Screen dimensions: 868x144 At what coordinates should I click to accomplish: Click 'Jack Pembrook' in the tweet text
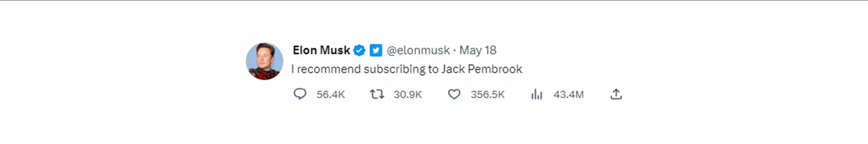pos(481,69)
